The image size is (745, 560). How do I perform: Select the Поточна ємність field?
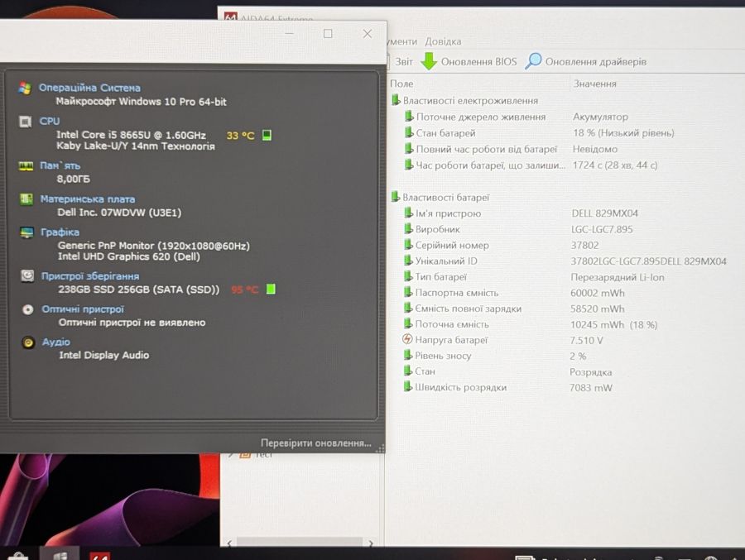pyautogui.click(x=452, y=324)
